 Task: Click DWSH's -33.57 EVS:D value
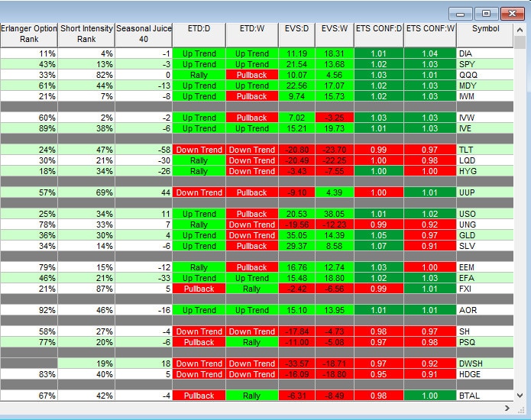click(296, 363)
